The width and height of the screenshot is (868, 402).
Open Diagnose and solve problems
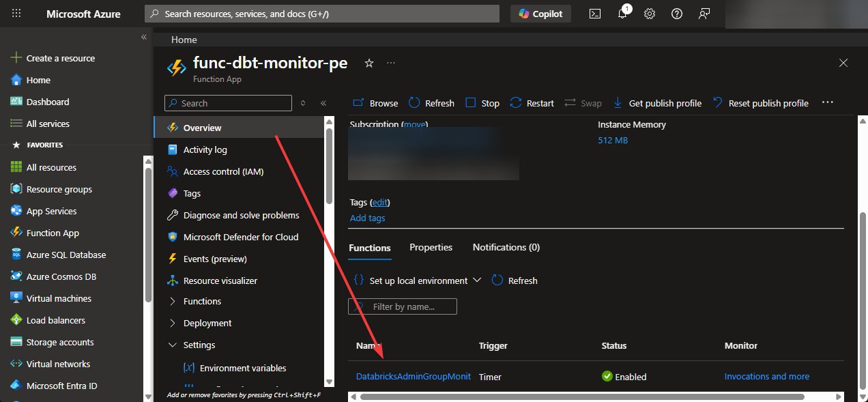pyautogui.click(x=240, y=215)
